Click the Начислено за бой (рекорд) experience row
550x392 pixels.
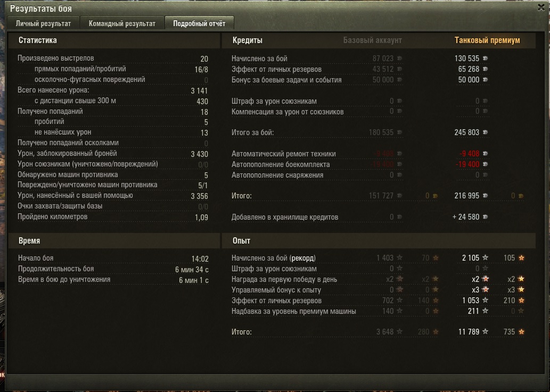378,258
